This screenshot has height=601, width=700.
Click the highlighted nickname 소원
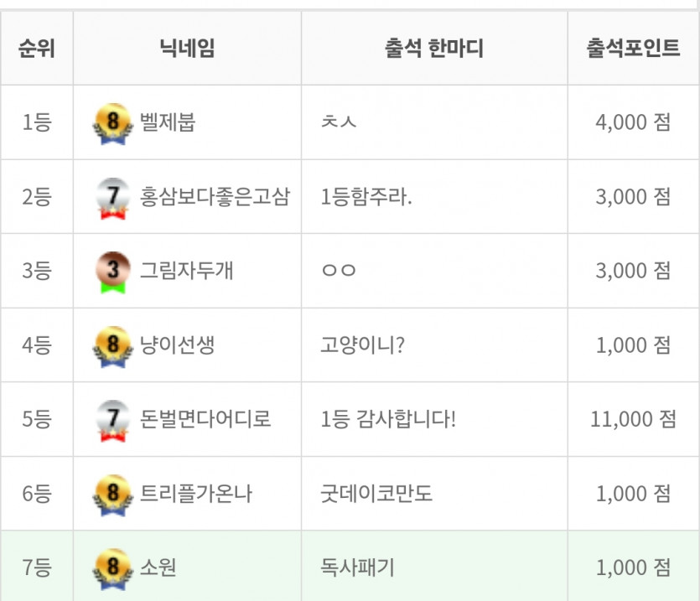coord(158,567)
